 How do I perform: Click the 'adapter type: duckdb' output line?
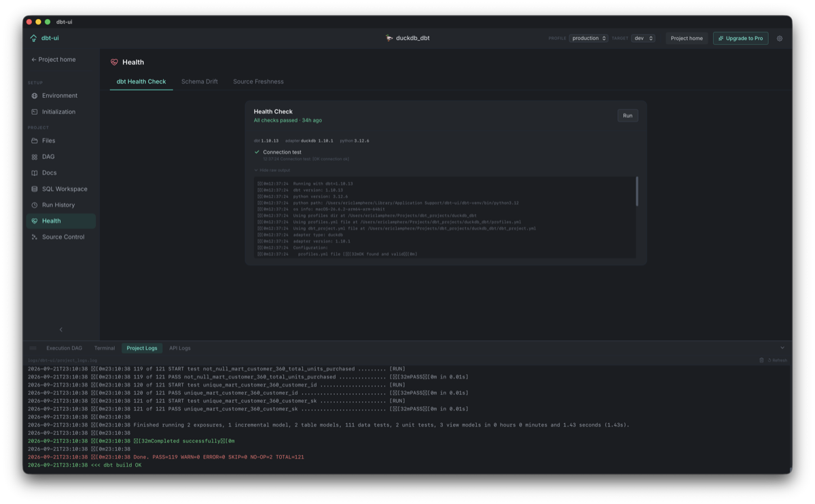point(300,235)
